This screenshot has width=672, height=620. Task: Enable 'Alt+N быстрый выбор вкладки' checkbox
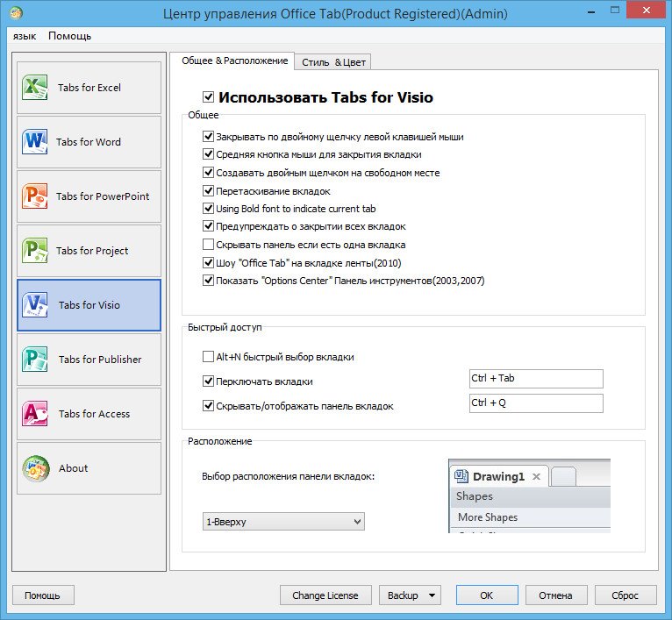(208, 357)
